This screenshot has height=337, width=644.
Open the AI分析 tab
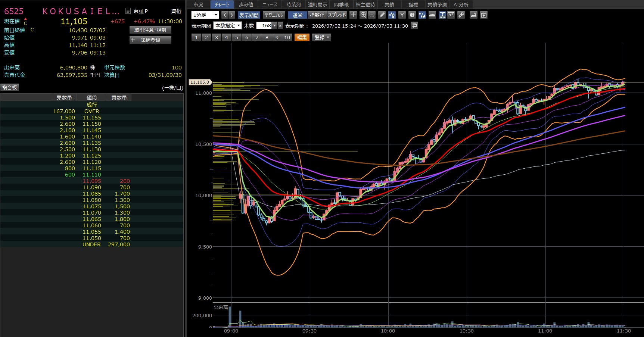coord(461,4)
